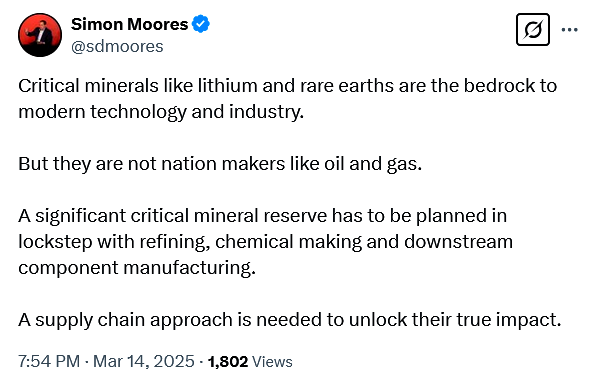
Task: Open the @sdmoores handle link
Action: 117,47
